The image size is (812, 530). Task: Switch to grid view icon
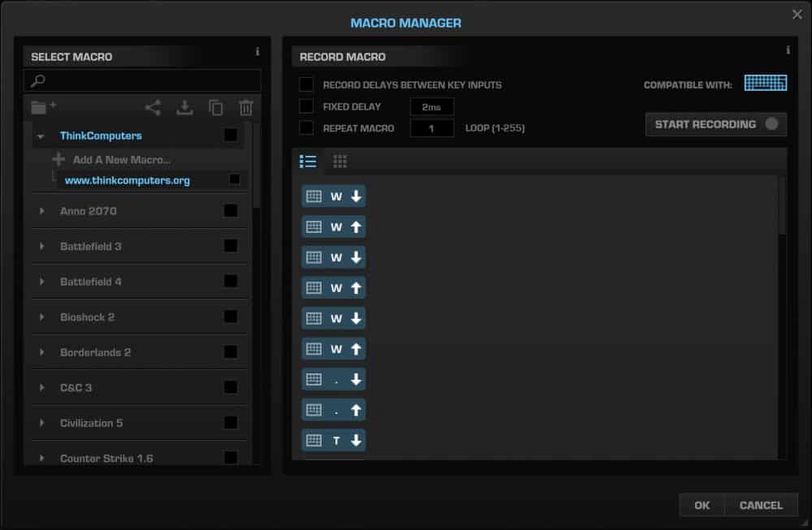pos(339,162)
